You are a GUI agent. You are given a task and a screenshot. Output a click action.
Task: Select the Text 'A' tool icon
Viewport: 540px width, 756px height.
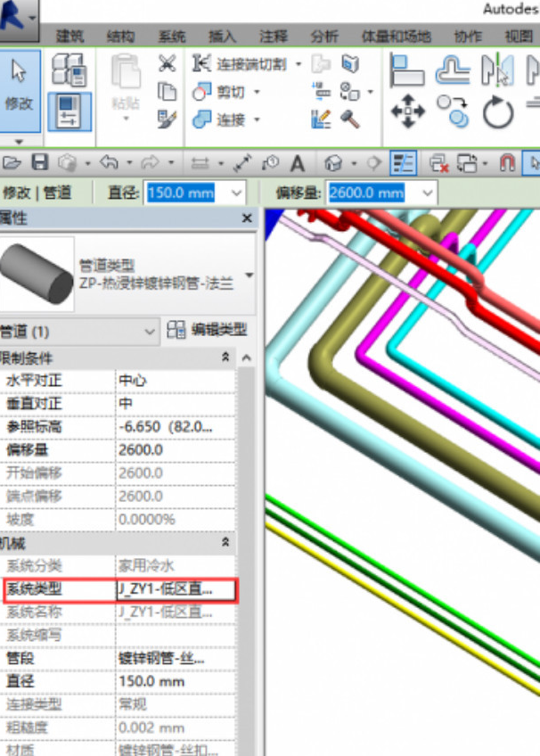[298, 163]
